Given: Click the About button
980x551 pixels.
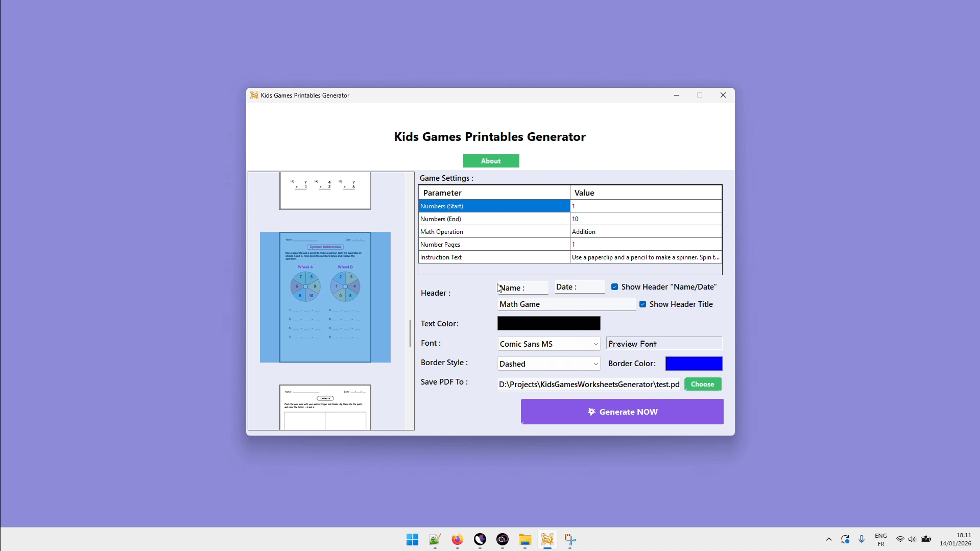Looking at the screenshot, I should pos(491,161).
